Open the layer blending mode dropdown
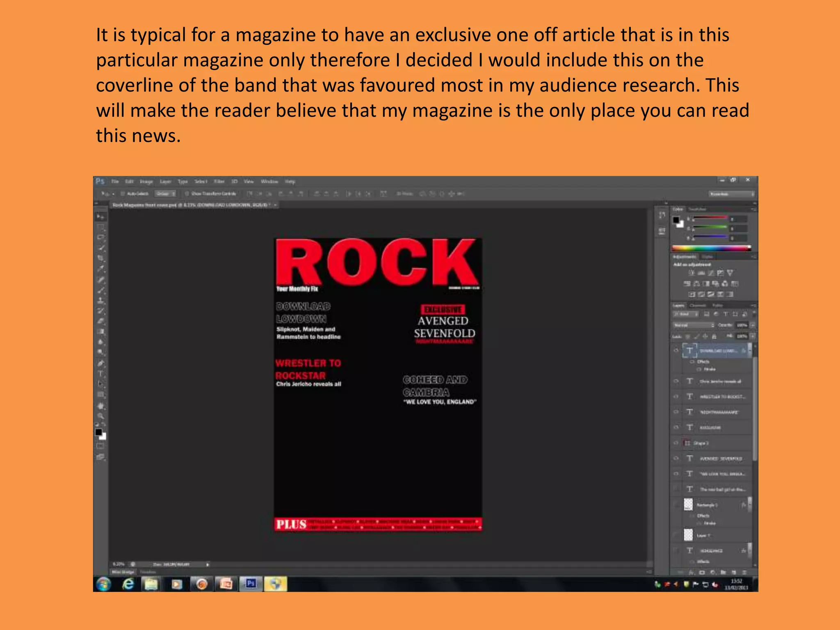This screenshot has height=630, width=840. [694, 325]
